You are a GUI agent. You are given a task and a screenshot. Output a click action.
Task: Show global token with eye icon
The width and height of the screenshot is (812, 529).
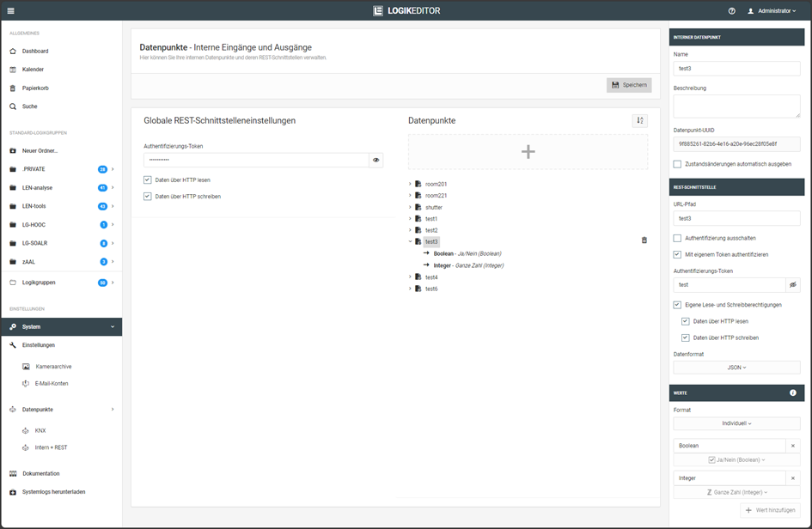375,160
